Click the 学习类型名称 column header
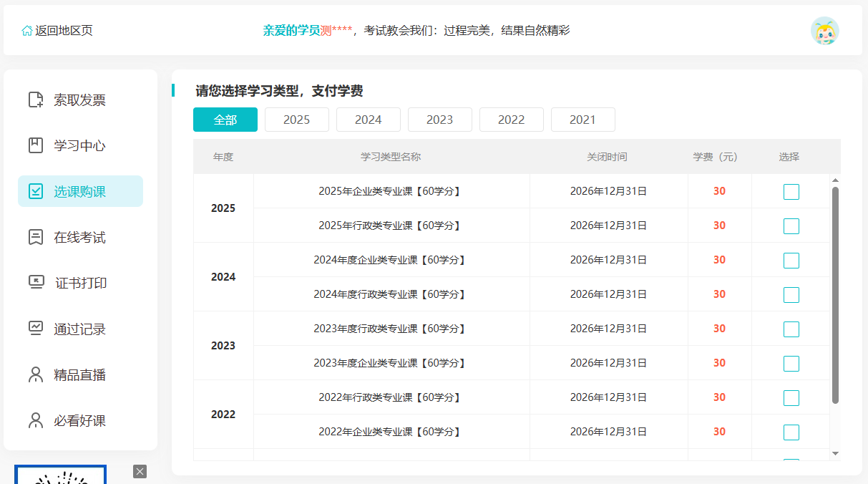 click(x=391, y=157)
